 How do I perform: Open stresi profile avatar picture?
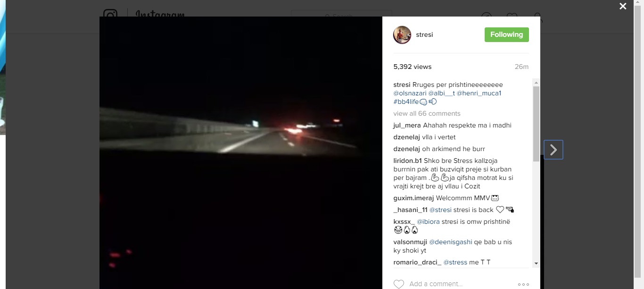tap(402, 35)
